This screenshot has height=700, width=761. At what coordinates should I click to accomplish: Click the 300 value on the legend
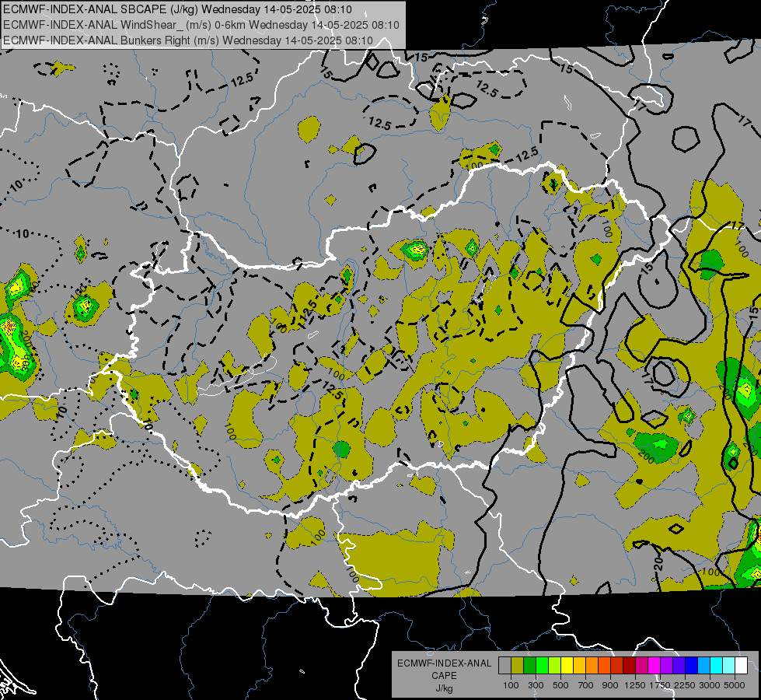(536, 685)
